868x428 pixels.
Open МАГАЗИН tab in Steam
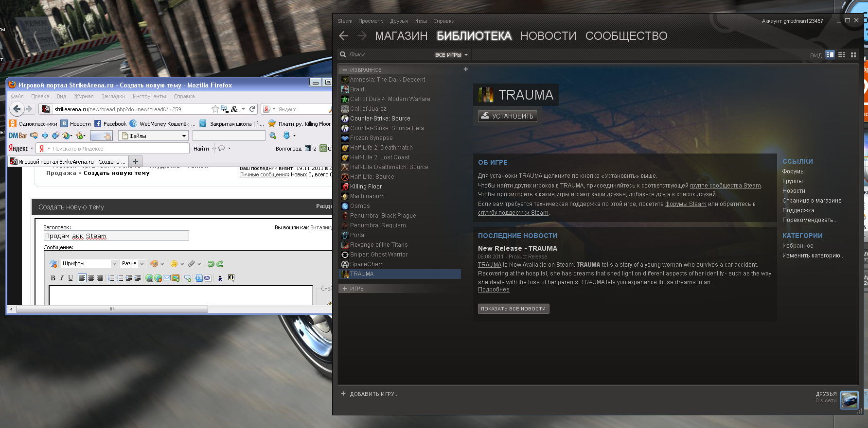pos(401,36)
